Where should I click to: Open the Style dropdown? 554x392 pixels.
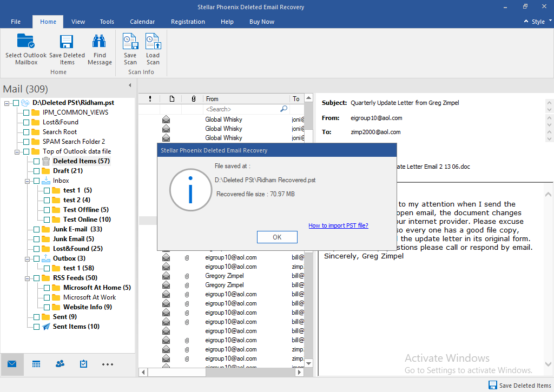pos(541,22)
